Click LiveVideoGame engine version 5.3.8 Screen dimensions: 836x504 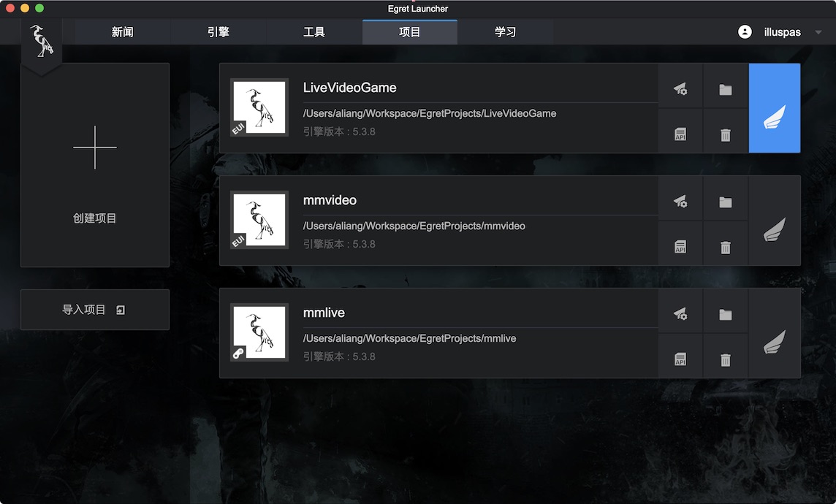339,131
